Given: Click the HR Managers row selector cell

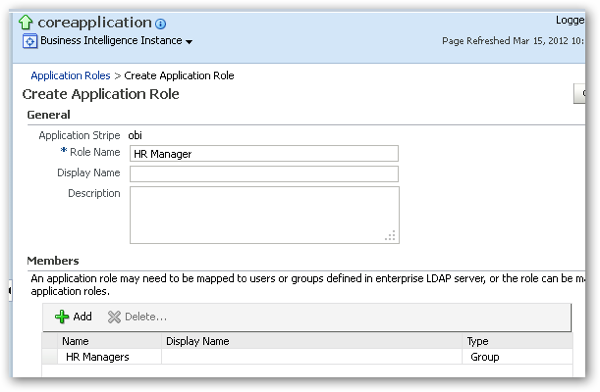Looking at the screenshot, I should pyautogui.click(x=50, y=357).
